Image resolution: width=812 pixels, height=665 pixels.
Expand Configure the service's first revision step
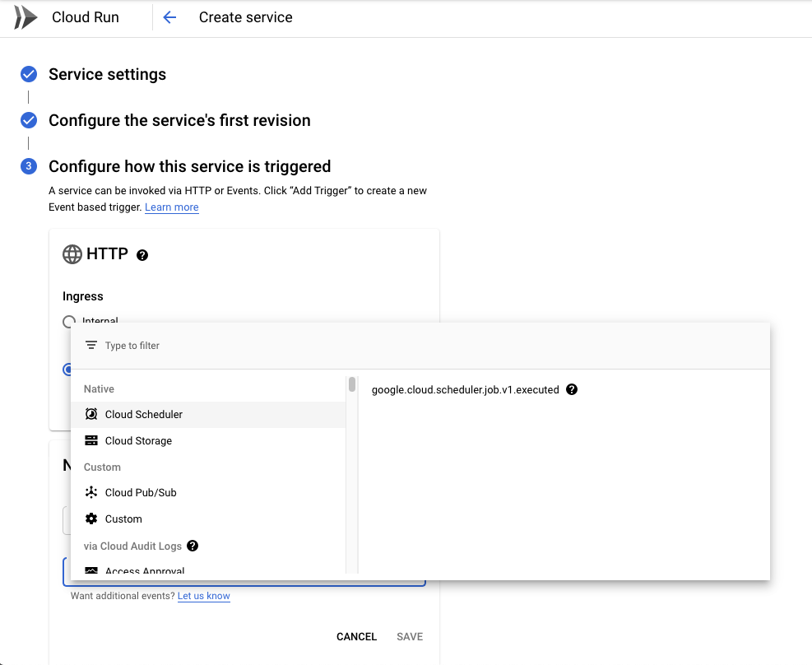pyautogui.click(x=179, y=120)
